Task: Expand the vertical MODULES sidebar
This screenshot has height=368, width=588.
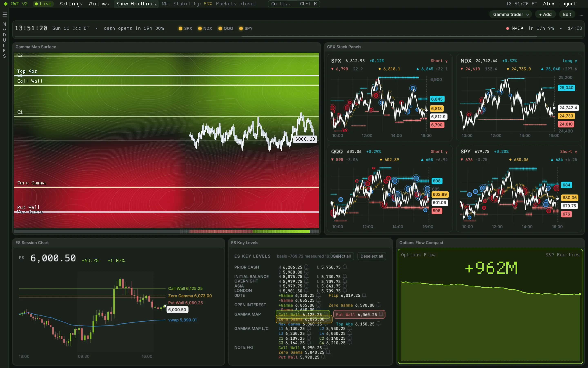Action: tap(4, 40)
